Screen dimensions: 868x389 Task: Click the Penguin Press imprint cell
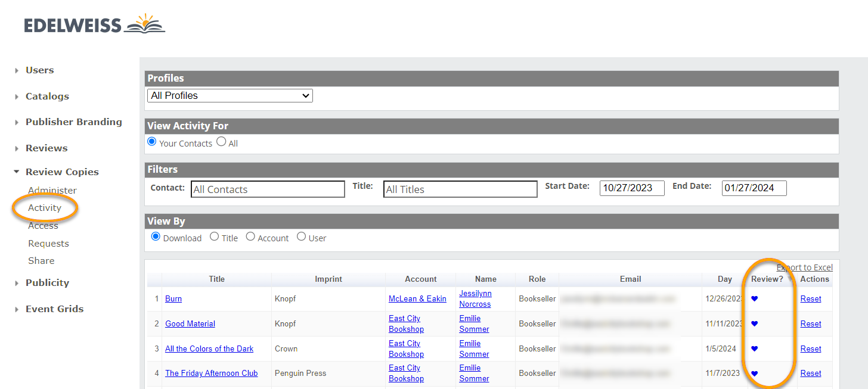[x=300, y=374]
